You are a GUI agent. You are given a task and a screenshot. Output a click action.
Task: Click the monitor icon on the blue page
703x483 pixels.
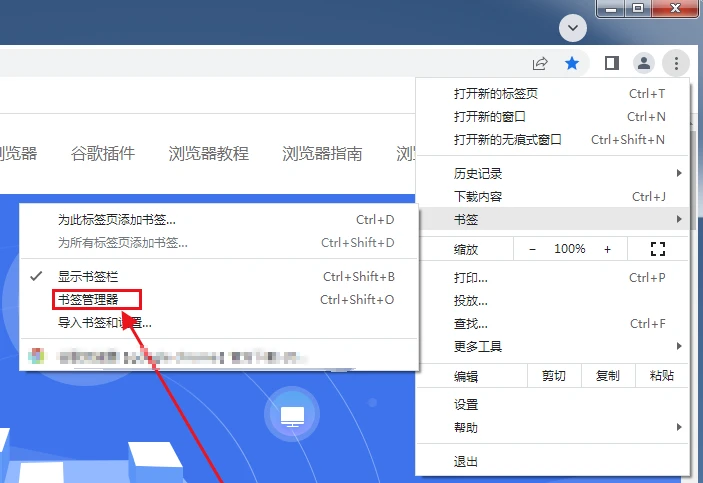click(292, 415)
